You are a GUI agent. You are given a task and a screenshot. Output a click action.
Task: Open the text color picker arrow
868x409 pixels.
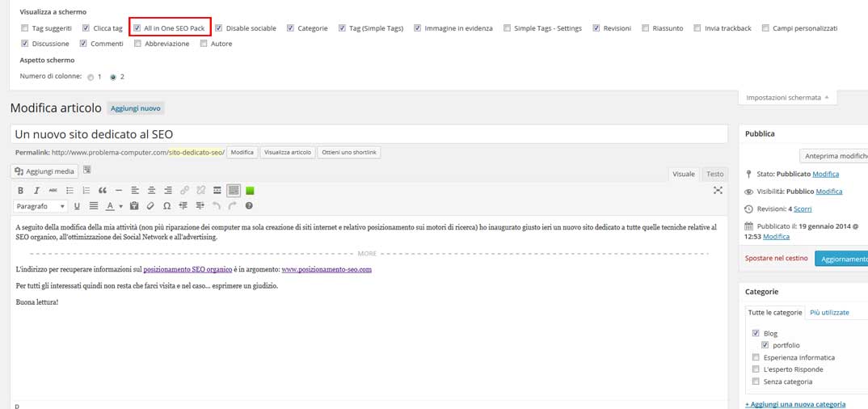click(120, 206)
